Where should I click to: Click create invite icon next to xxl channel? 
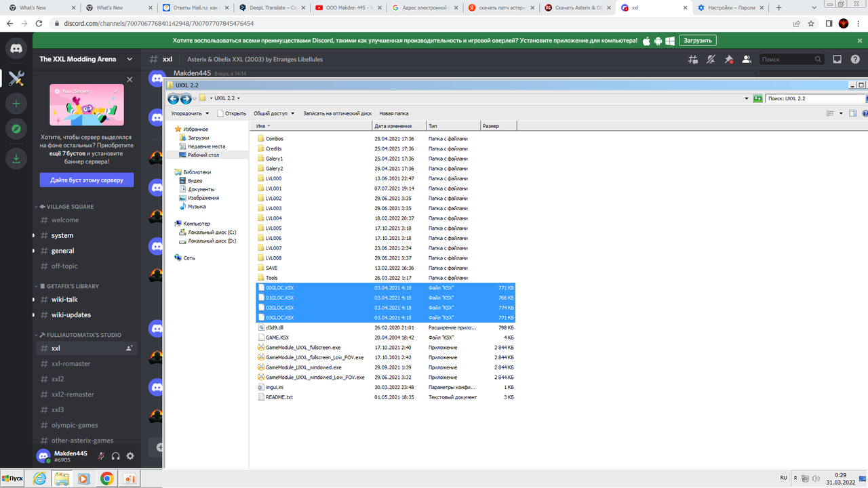129,348
